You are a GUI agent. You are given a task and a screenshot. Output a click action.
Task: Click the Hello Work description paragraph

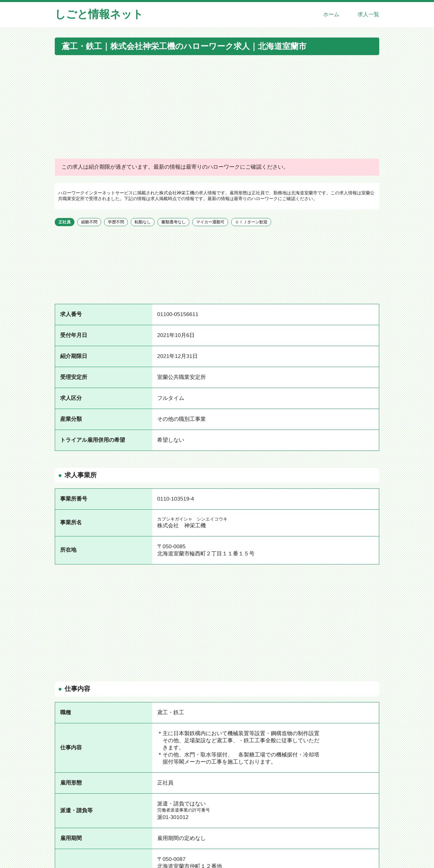(217, 196)
